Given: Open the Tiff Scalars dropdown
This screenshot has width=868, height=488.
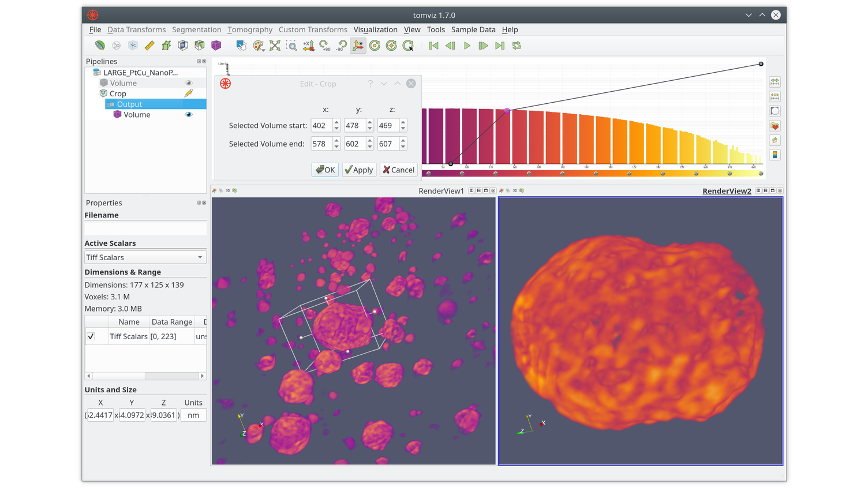Looking at the screenshot, I should [x=145, y=257].
